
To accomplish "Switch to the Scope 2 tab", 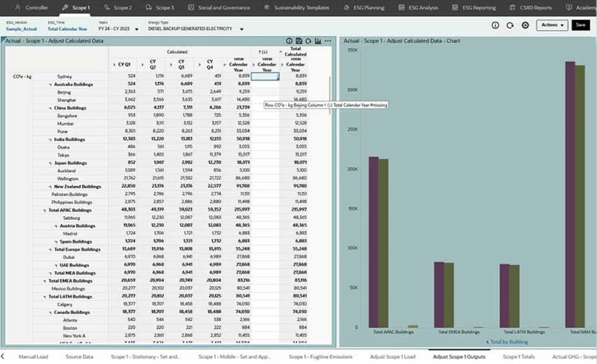I will coord(117,8).
